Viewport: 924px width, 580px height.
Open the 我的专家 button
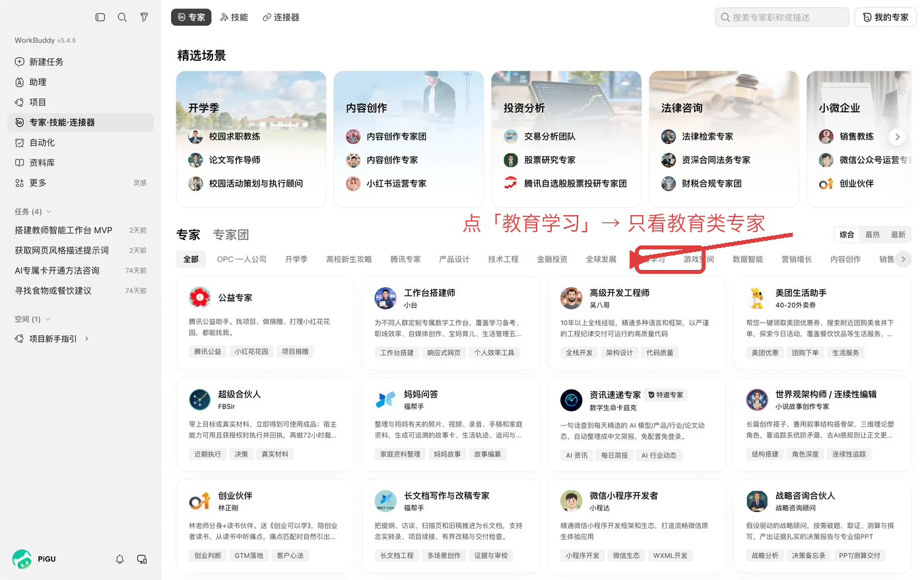pos(886,17)
